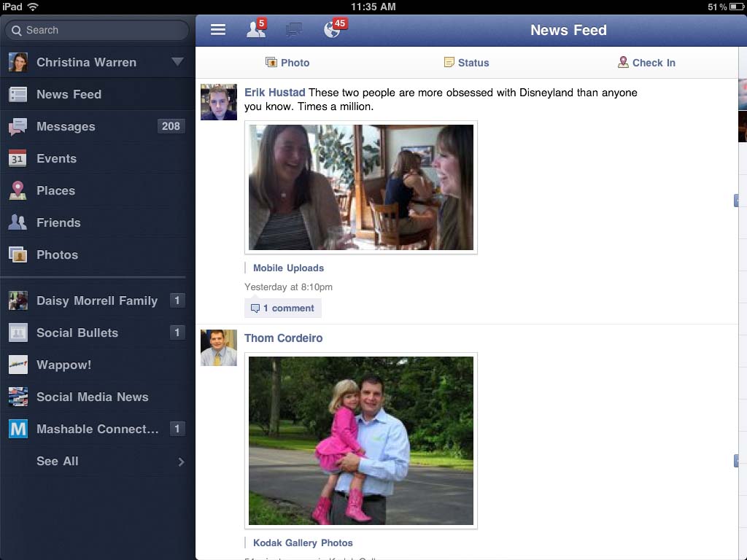Image resolution: width=747 pixels, height=560 pixels.
Task: Click the News Feed header title
Action: coord(568,30)
